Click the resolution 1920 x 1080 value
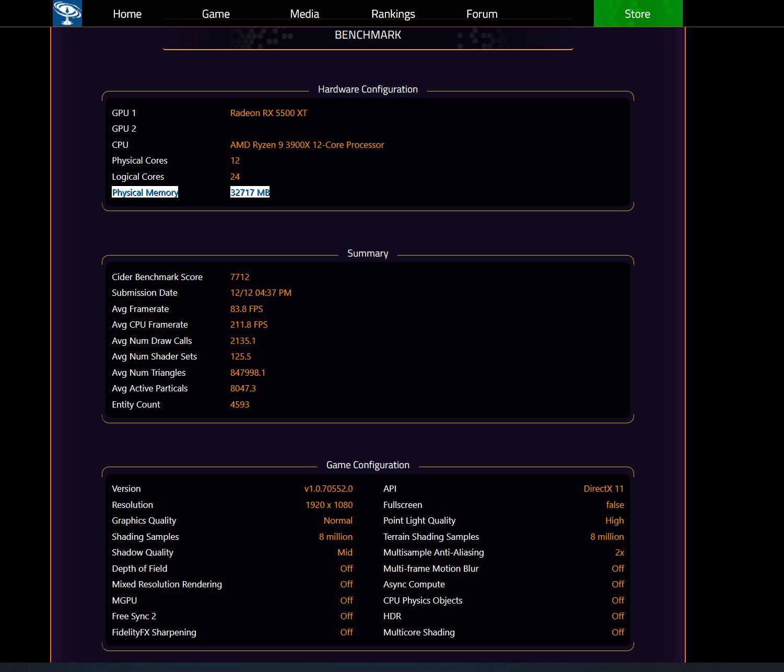784x672 pixels. (329, 505)
